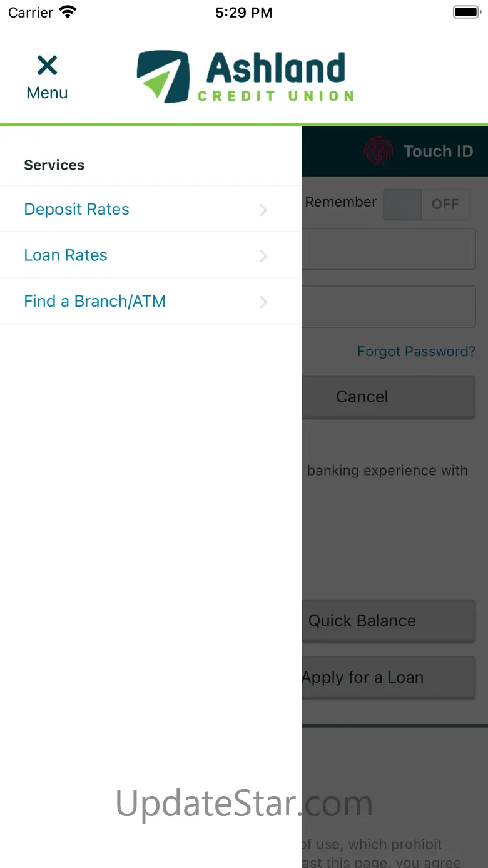
Task: Close the menu with the X icon
Action: [x=47, y=66]
